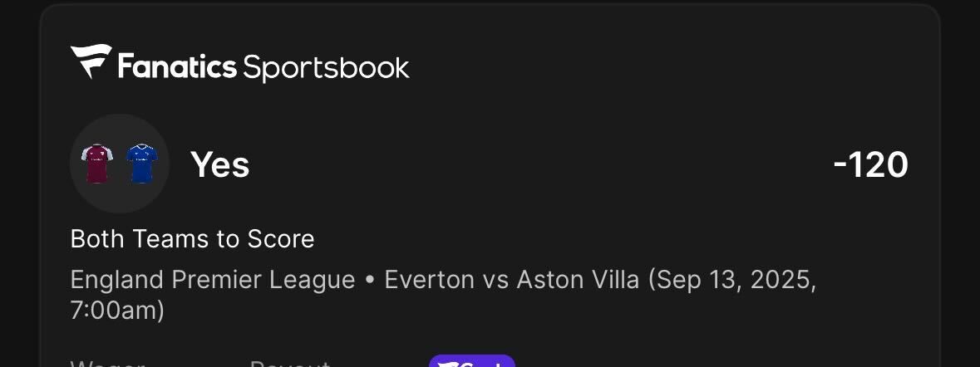Viewport: 980px width, 367px height.
Task: Click the gray circle behind the jerseys
Action: [x=120, y=164]
